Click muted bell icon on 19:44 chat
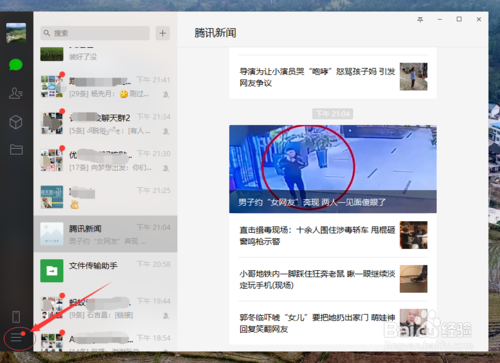This screenshot has width=500, height=363. pos(166,316)
